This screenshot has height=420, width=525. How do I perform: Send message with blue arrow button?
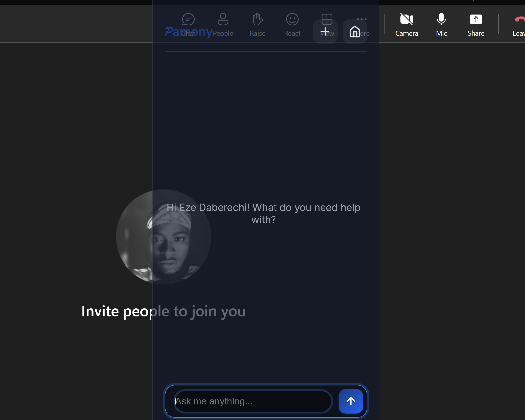pyautogui.click(x=351, y=401)
